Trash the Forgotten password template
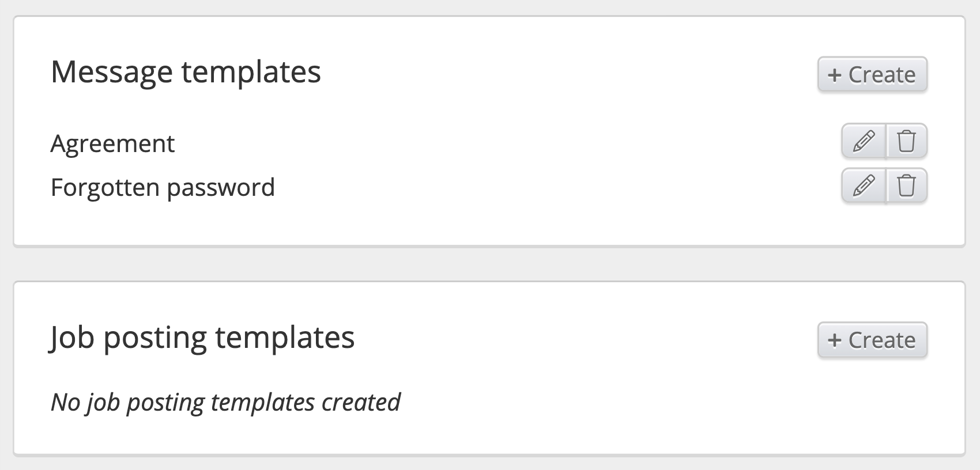 pos(906,185)
